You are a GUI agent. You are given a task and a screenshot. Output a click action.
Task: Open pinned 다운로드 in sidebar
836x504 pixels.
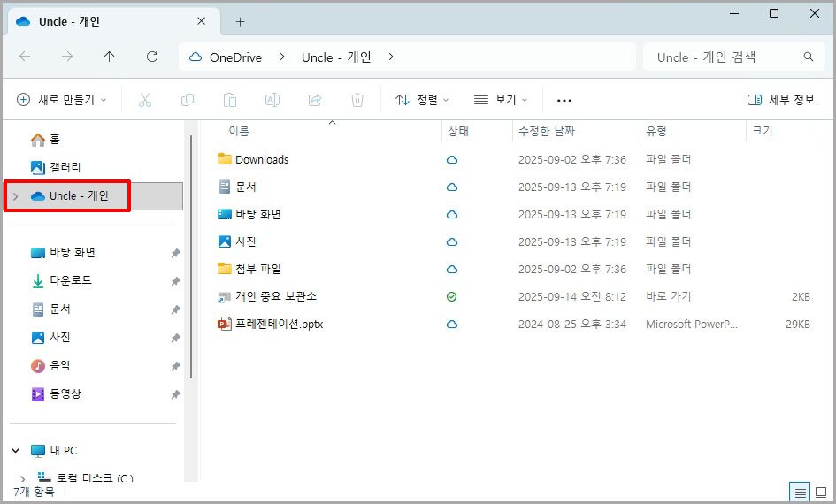click(61, 280)
